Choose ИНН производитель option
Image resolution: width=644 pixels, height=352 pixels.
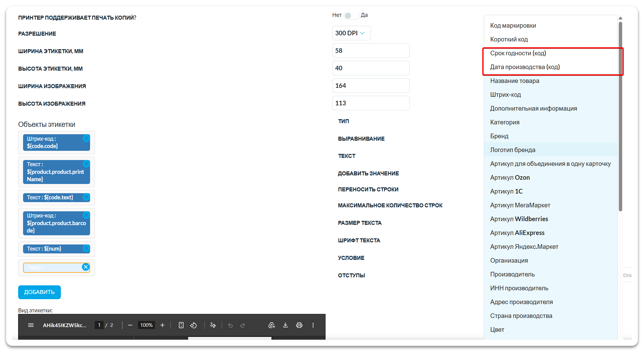coord(551,288)
